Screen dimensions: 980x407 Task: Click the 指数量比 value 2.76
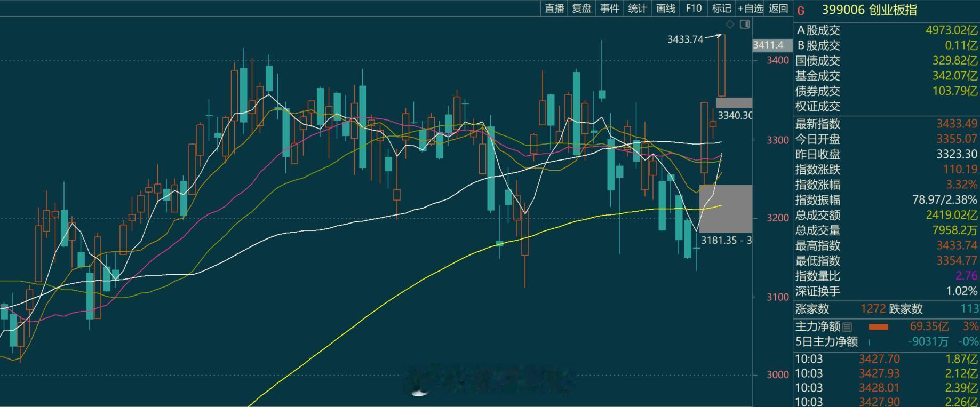pos(967,276)
